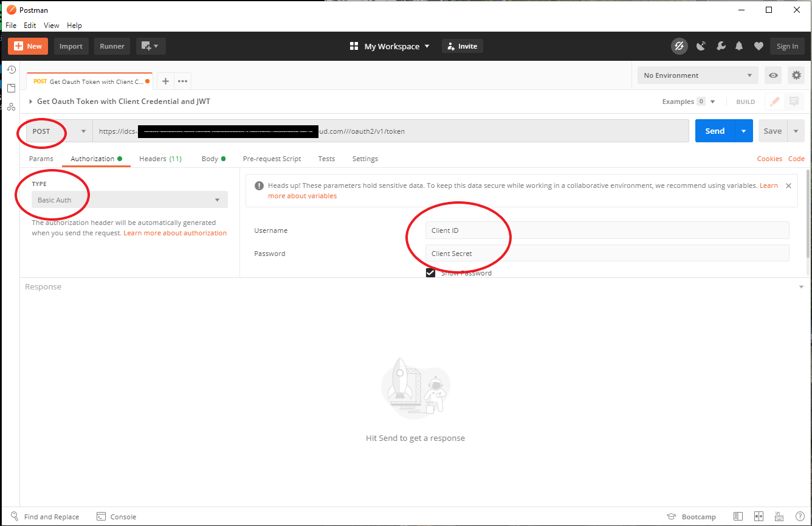Toggle the Show Password checkbox
The width and height of the screenshot is (812, 526).
[431, 273]
